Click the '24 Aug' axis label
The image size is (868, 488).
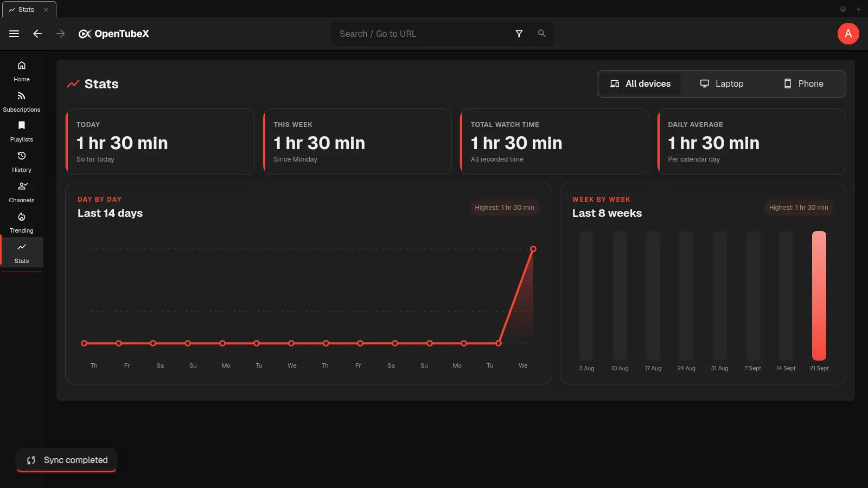686,368
